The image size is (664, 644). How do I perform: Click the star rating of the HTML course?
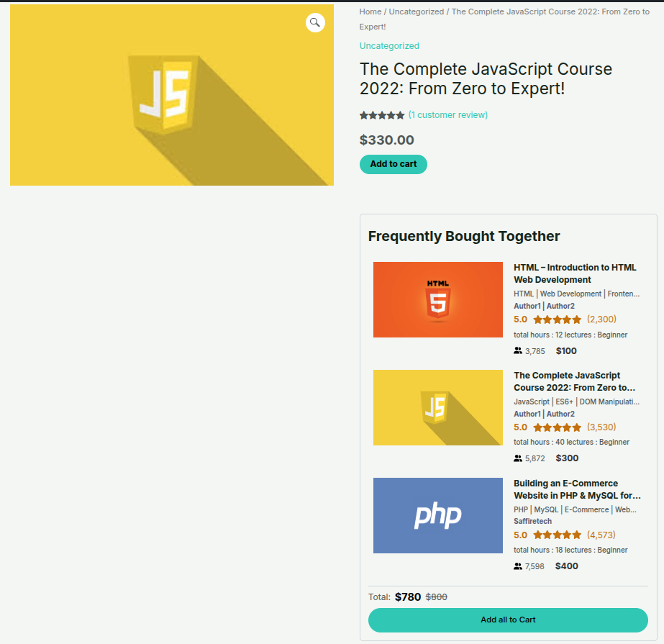pos(557,319)
